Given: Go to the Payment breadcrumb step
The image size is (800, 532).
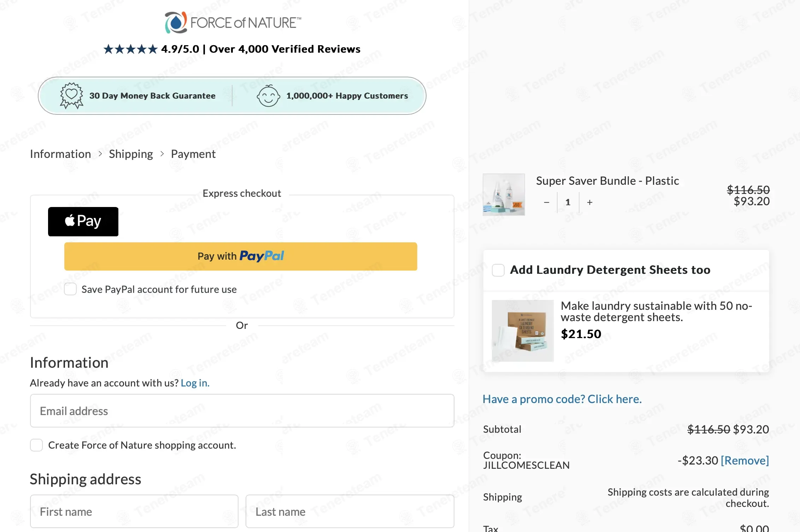Looking at the screenshot, I should pos(193,154).
